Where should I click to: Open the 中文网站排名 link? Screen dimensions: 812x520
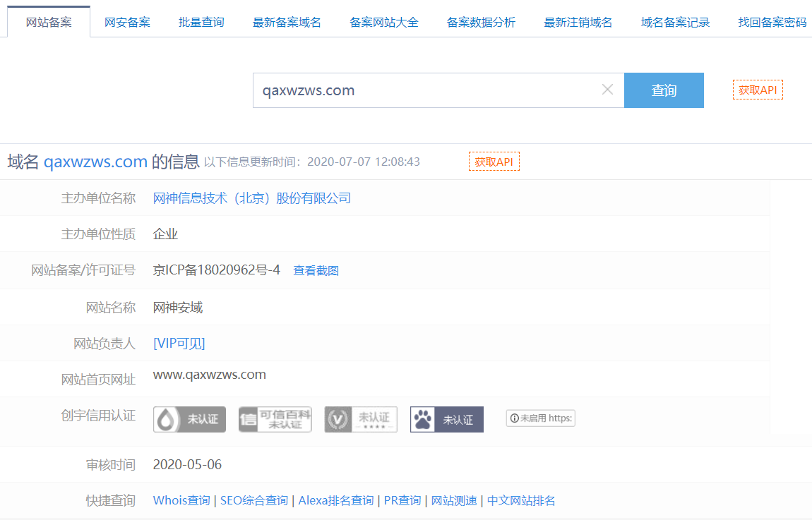click(x=522, y=500)
